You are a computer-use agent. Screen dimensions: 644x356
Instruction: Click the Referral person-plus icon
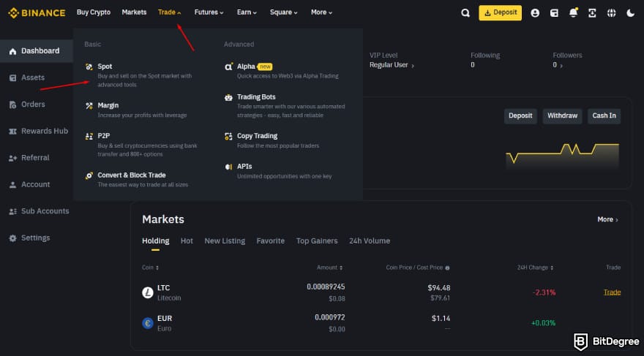[x=12, y=158]
